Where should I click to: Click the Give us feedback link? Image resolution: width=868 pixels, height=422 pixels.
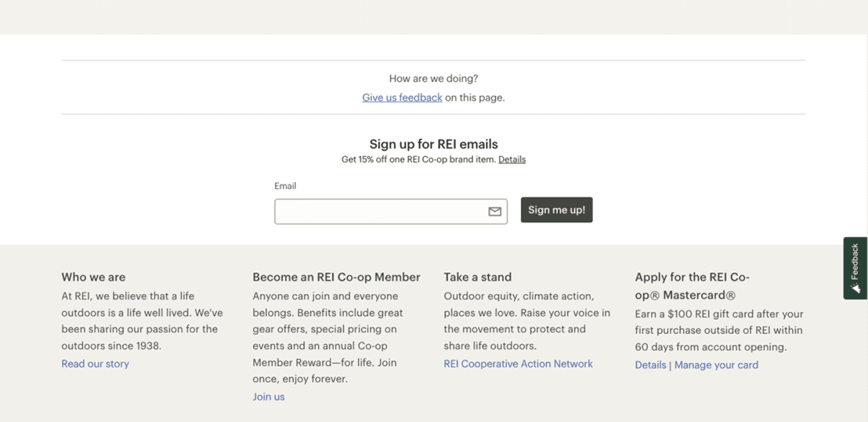pos(402,98)
